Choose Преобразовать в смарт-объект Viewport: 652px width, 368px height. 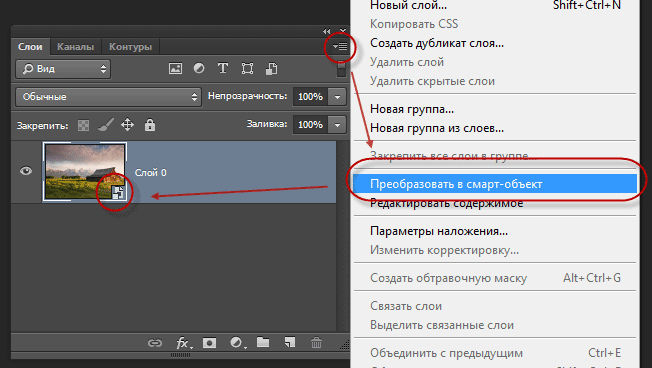click(495, 184)
